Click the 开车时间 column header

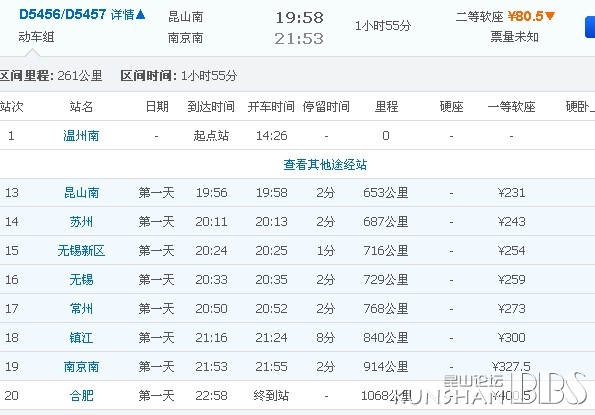(271, 107)
